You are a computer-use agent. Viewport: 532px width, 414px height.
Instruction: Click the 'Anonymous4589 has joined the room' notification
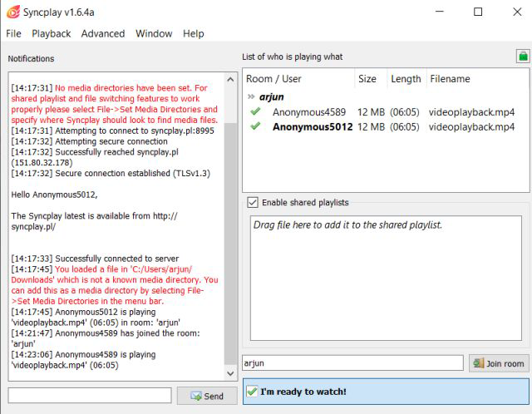(106, 338)
